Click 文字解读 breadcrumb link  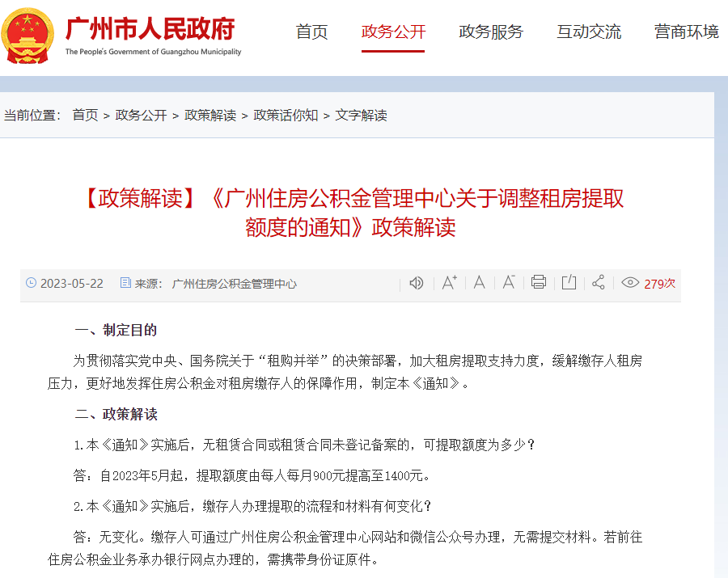pos(362,115)
